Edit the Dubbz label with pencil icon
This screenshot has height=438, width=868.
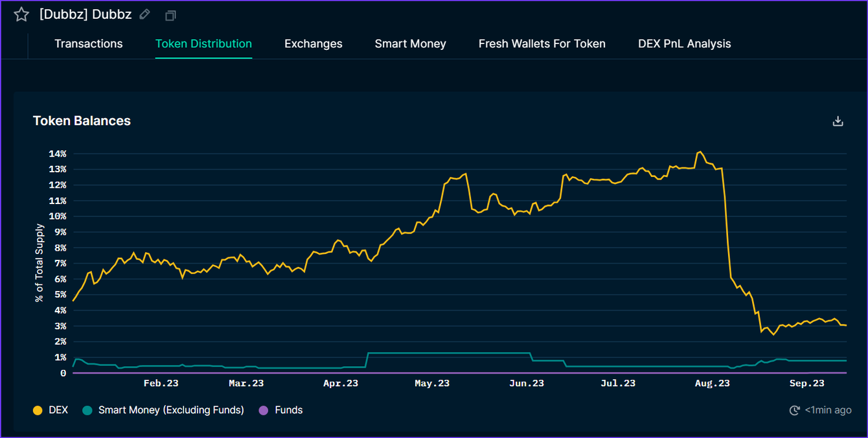[x=145, y=14]
